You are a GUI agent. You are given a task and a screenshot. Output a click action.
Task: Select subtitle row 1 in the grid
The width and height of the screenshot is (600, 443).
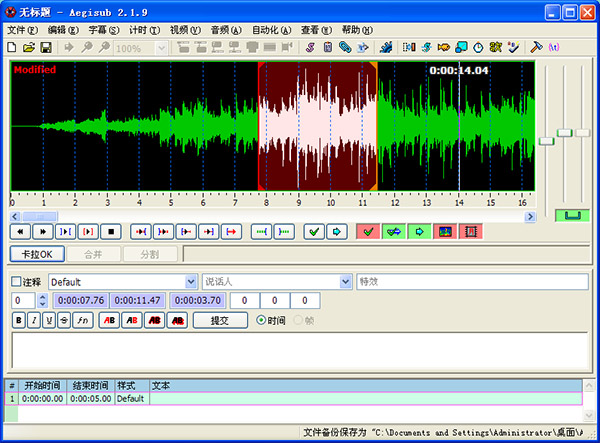point(293,399)
